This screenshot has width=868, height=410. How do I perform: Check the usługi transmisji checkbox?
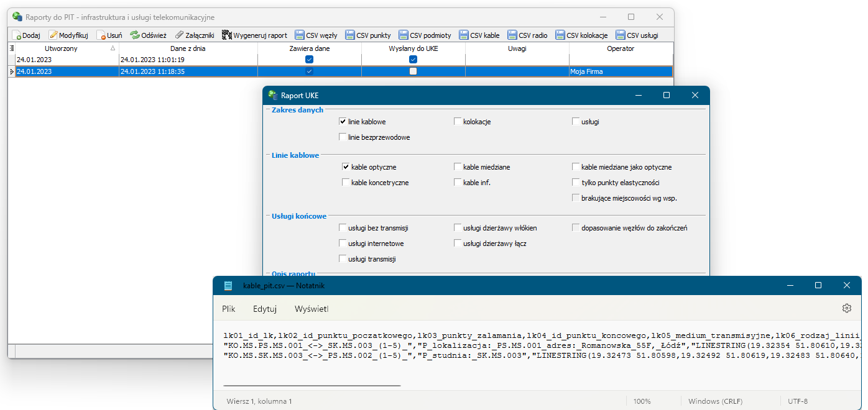tap(343, 258)
